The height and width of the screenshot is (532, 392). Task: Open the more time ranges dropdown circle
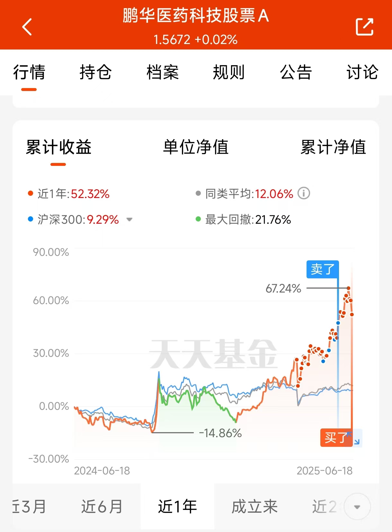pos(357,507)
